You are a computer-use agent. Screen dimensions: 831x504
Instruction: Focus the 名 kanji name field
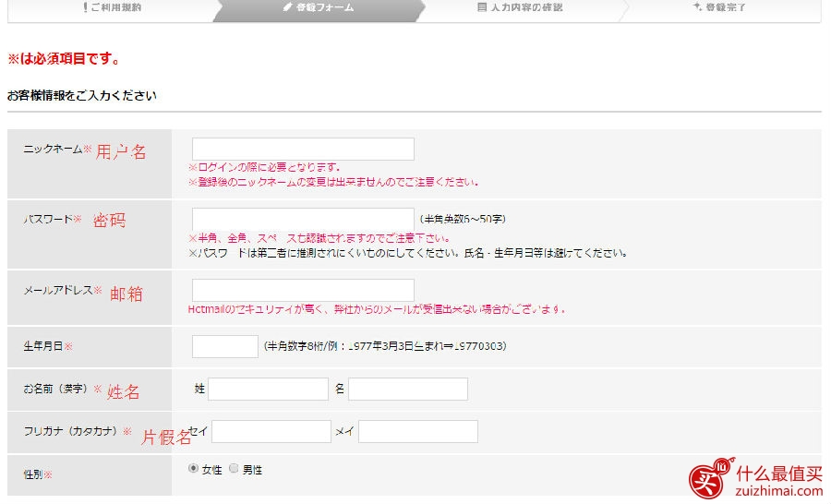(x=408, y=389)
